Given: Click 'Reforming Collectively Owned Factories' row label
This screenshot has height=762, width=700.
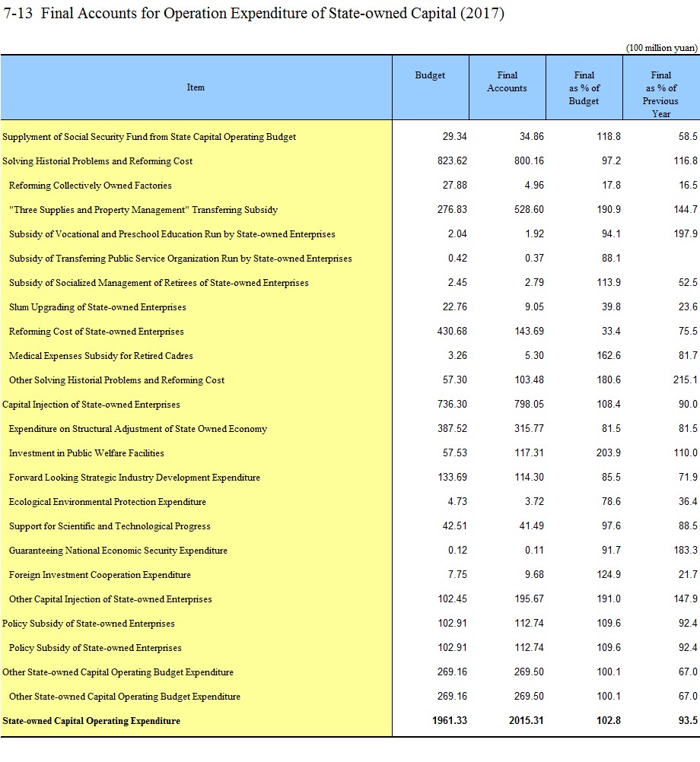Looking at the screenshot, I should [91, 185].
